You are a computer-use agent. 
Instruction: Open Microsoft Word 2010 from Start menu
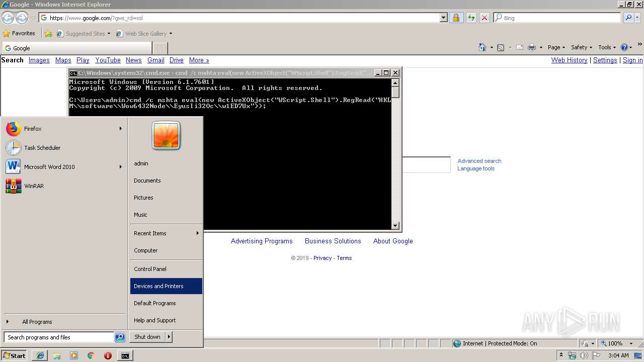64,167
